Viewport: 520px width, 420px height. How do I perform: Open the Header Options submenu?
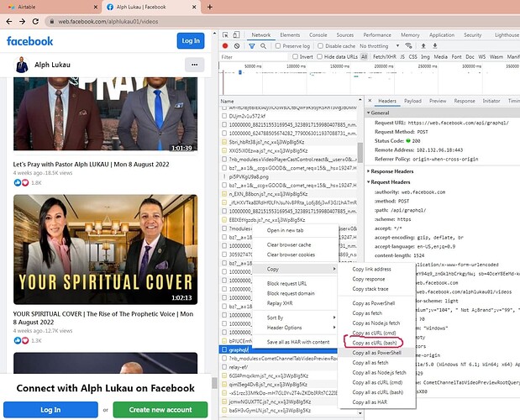click(x=295, y=328)
